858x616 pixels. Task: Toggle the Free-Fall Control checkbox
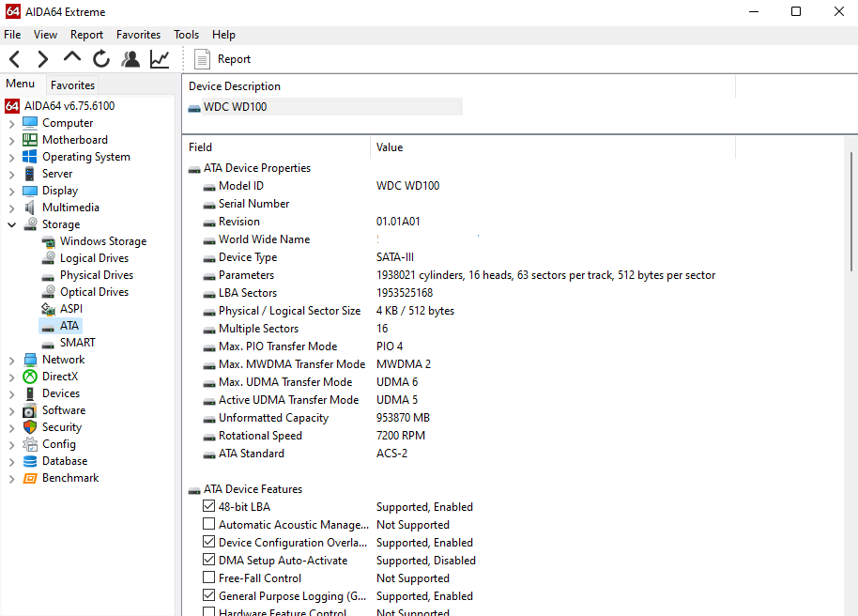pos(208,577)
